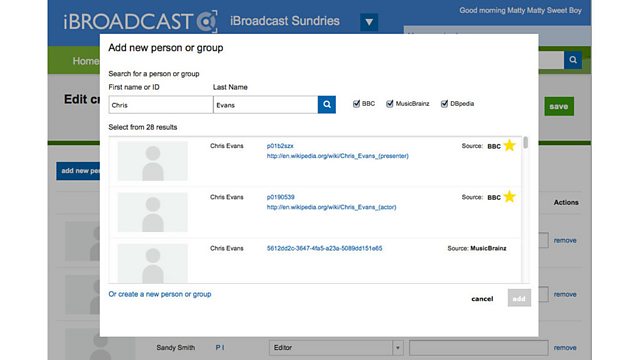The image size is (640, 360).
Task: Toggle the DBpedia source checkbox
Action: 444,104
